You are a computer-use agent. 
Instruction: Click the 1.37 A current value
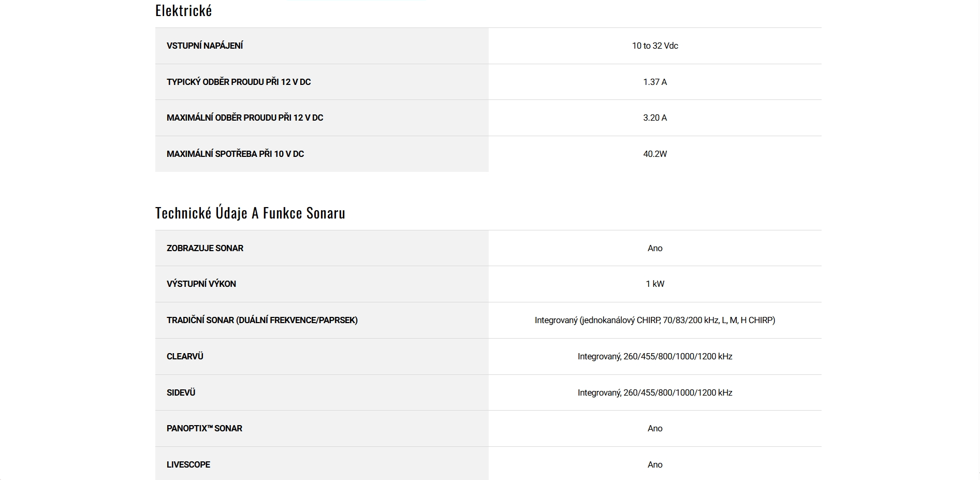pos(654,82)
